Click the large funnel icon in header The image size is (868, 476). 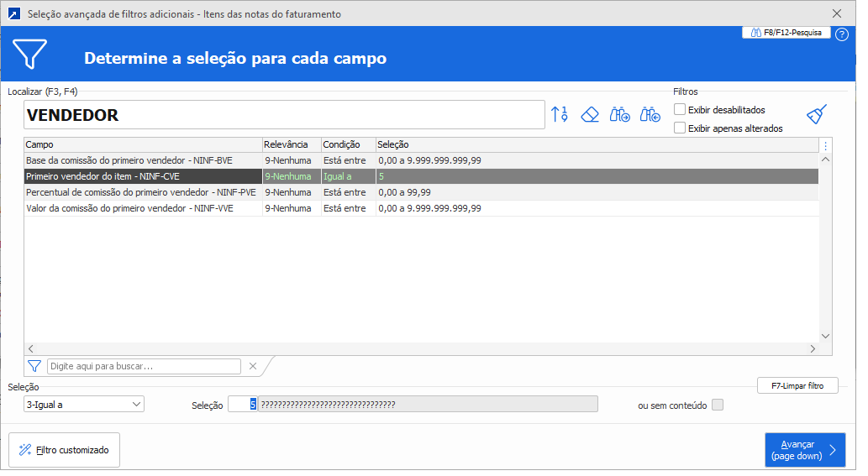pos(30,55)
